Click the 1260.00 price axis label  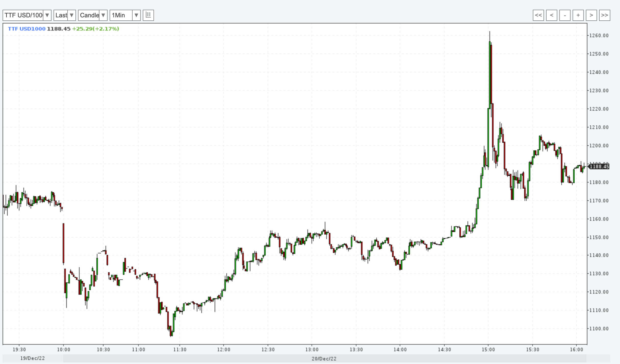(599, 35)
